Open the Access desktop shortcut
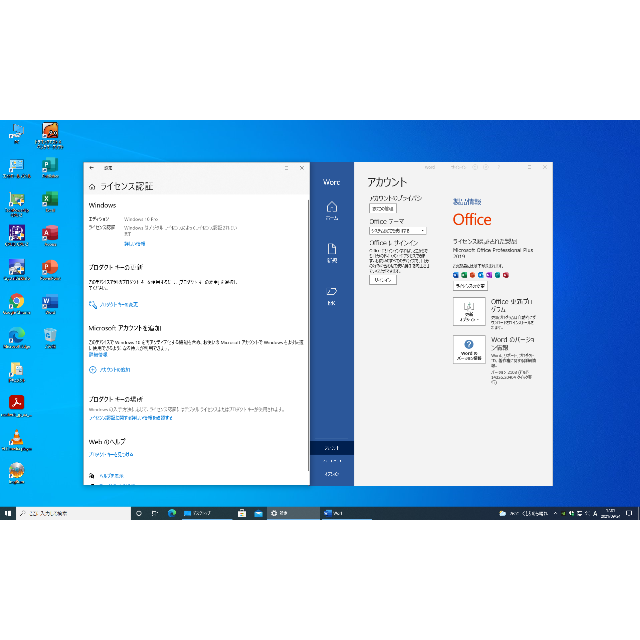This screenshot has width=640, height=640. tap(50, 236)
